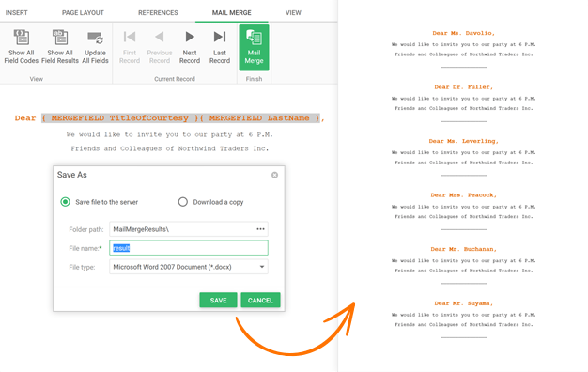Viewport: 588px width, 372px height.
Task: Click the Cancel button
Action: (x=260, y=300)
